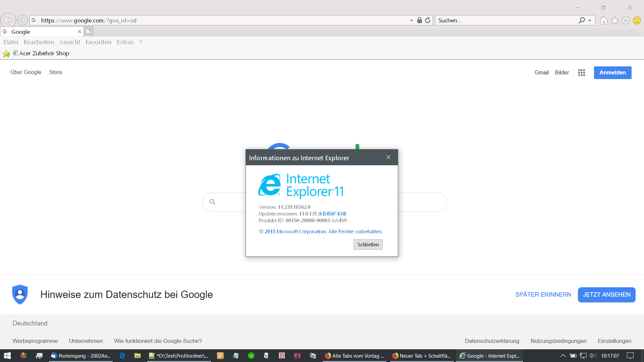Click in the Suchen search field
The image size is (644, 362).
[x=505, y=20]
